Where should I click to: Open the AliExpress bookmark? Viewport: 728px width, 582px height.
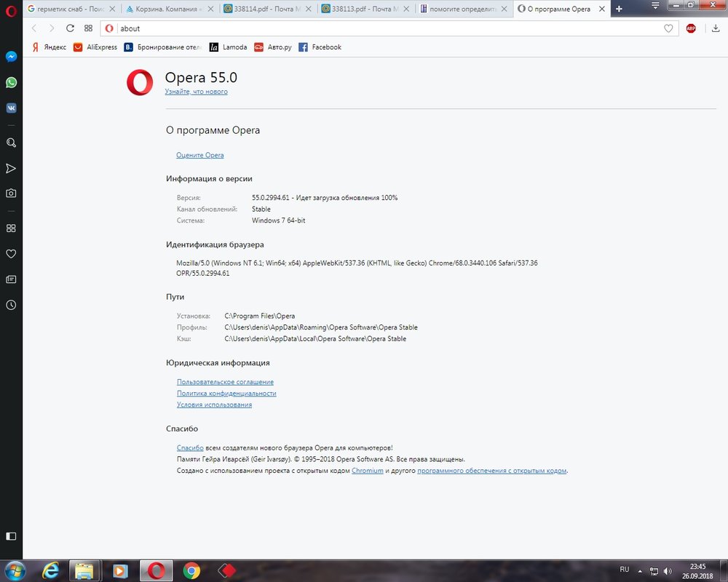tap(95, 47)
